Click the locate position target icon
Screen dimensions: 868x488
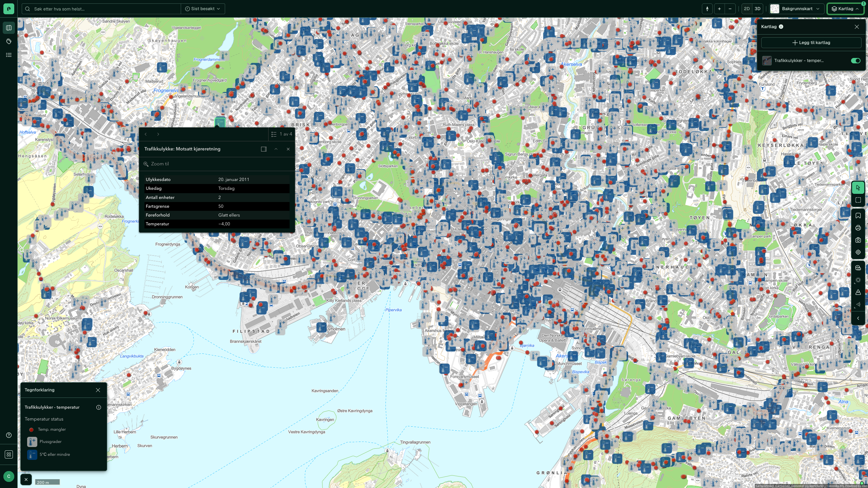tap(858, 252)
